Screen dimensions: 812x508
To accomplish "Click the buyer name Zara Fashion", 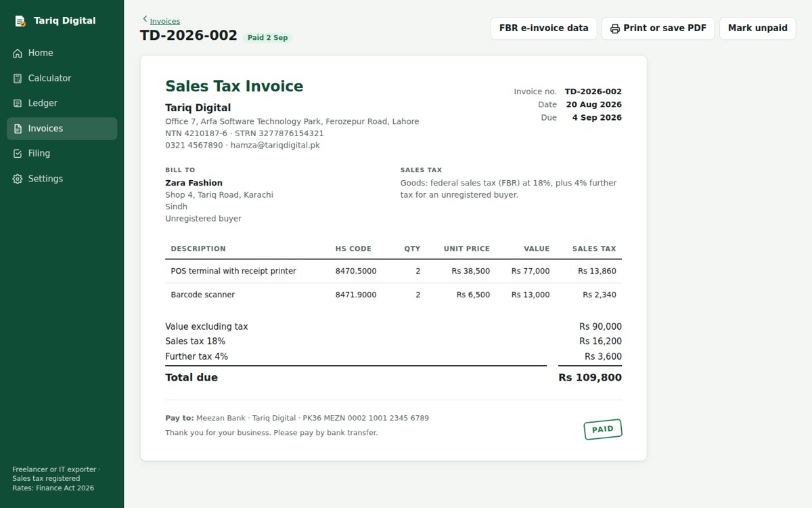I will point(194,183).
